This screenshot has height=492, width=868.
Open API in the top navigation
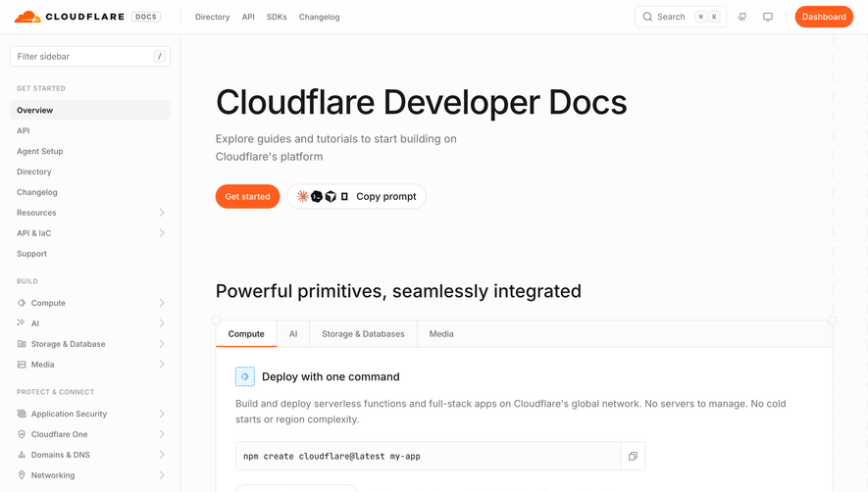(248, 17)
